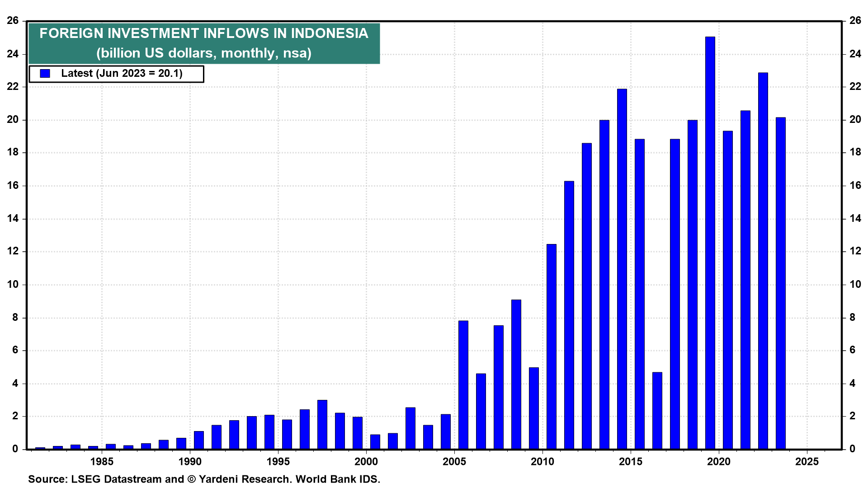Click the 2025 x-axis label
The image size is (868, 488).
[807, 461]
